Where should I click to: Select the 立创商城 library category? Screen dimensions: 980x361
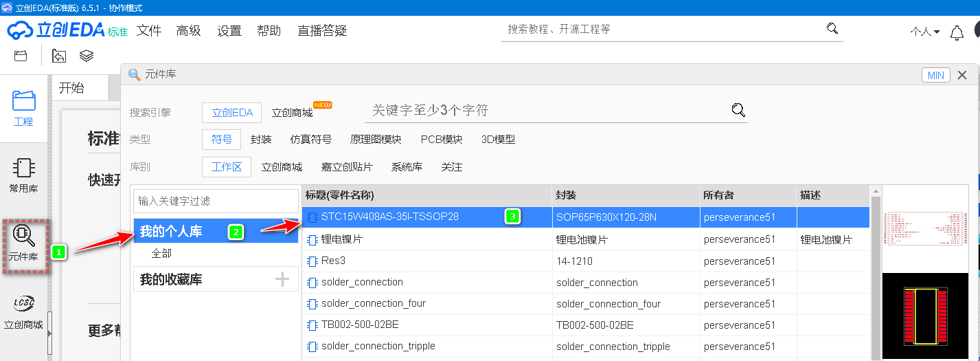point(282,167)
